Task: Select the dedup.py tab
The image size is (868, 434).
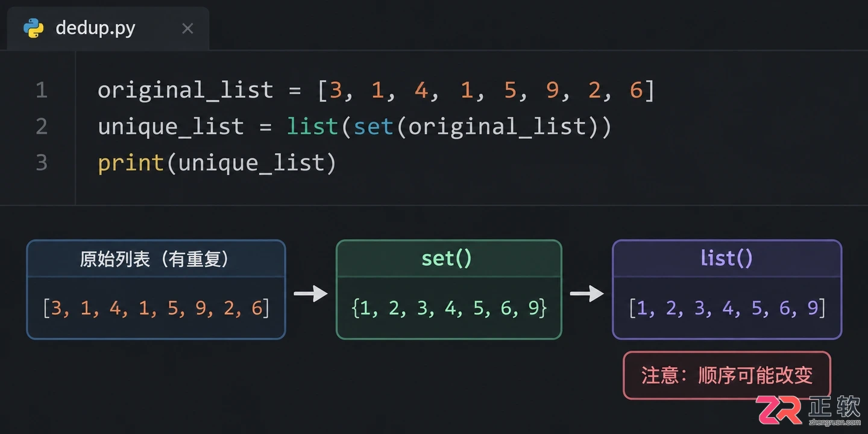Action: click(x=108, y=28)
